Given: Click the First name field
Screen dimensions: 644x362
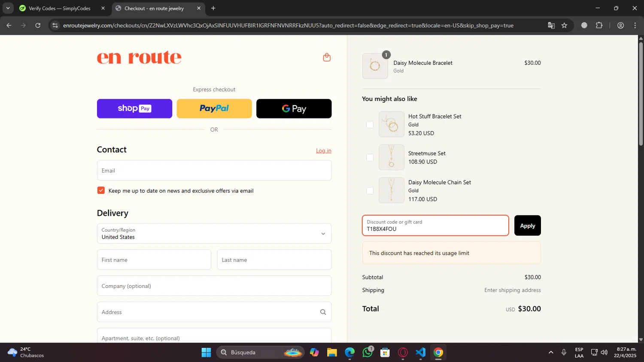Looking at the screenshot, I should point(154,260).
